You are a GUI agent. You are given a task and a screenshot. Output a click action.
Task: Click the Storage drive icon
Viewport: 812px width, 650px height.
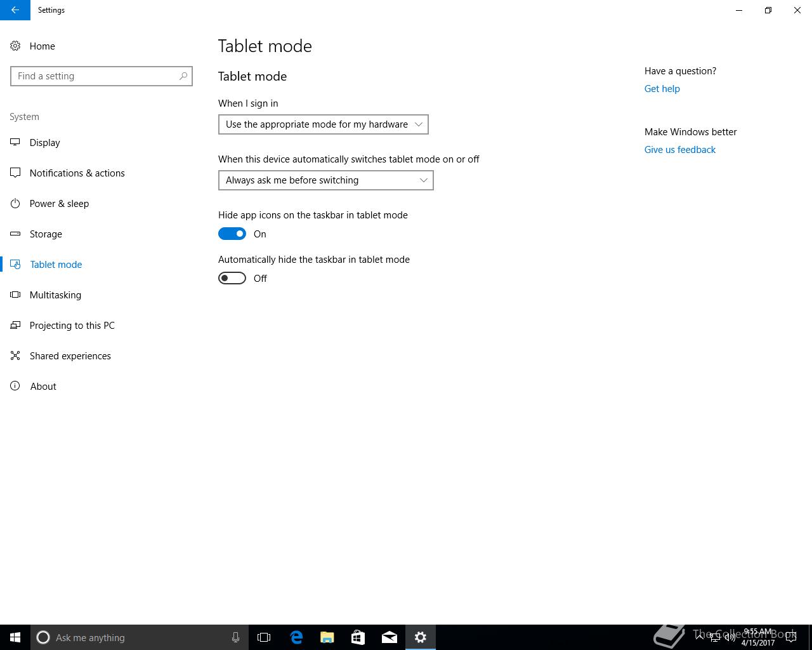[15, 234]
